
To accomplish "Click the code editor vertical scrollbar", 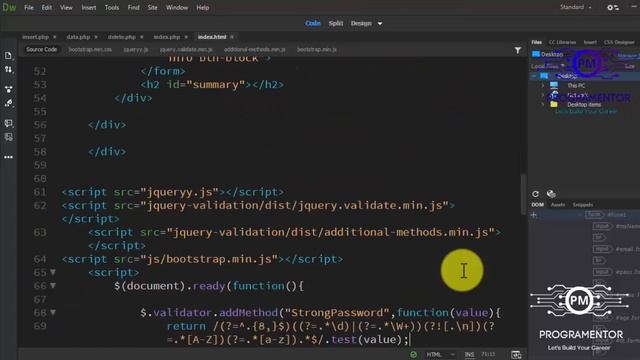I will [x=523, y=194].
